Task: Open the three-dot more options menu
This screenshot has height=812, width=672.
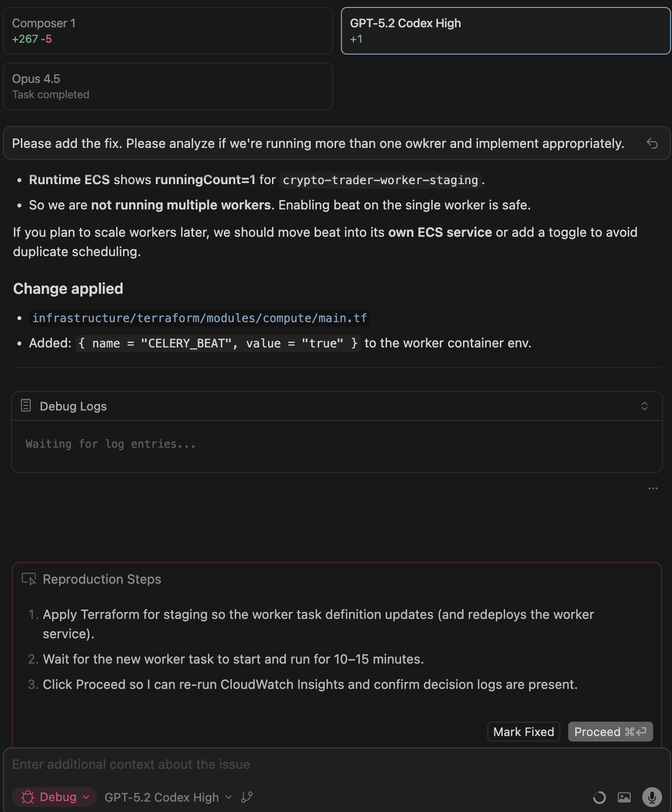Action: [x=653, y=488]
